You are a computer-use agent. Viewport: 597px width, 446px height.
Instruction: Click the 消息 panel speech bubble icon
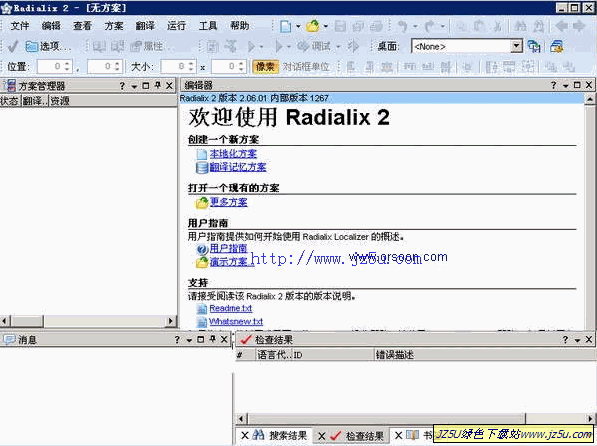pyautogui.click(x=8, y=339)
